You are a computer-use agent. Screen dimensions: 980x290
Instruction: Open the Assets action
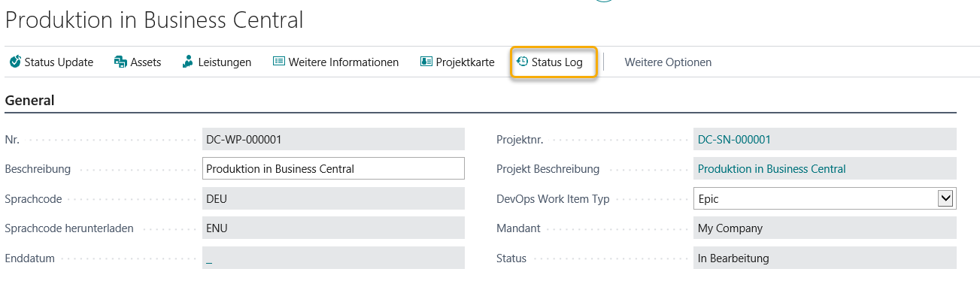click(x=138, y=62)
